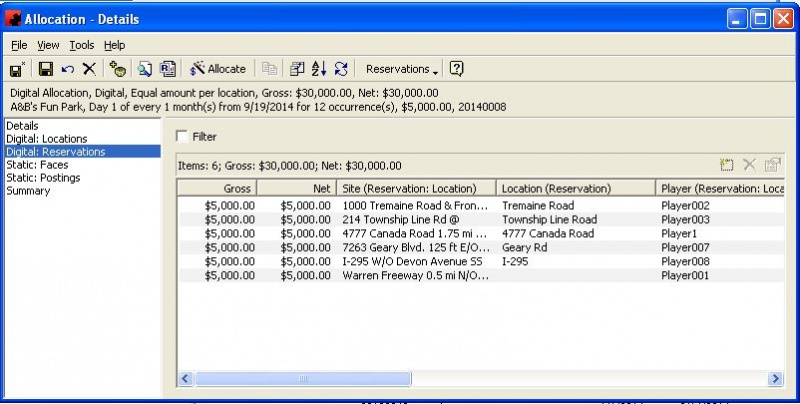Click the Allocate button
This screenshot has width=800, height=404.
[218, 69]
